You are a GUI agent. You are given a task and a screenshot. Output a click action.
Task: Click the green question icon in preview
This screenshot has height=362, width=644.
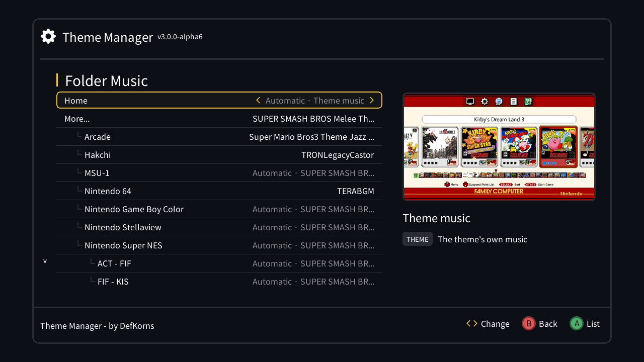[528, 102]
